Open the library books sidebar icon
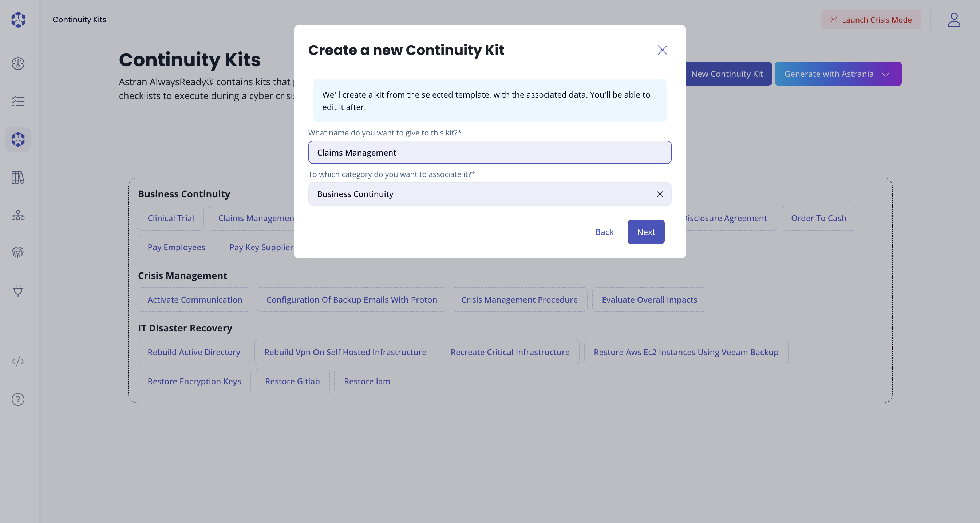This screenshot has height=523, width=980. coord(18,177)
